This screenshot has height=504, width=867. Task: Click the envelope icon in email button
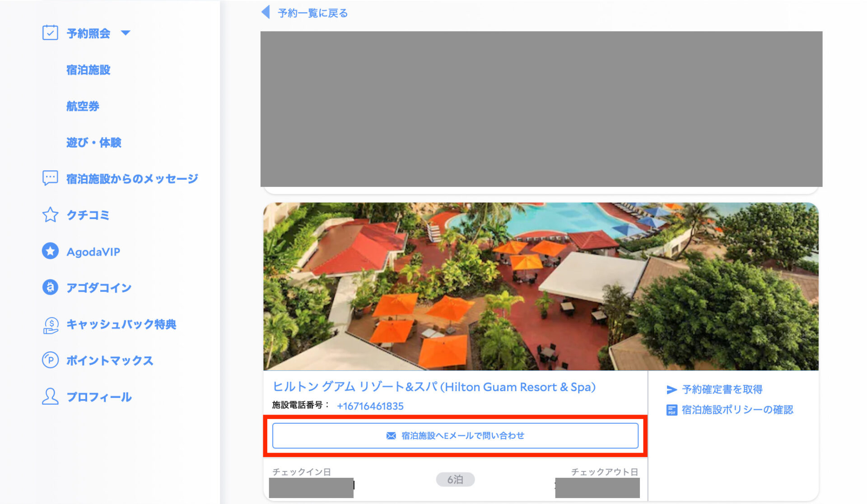pyautogui.click(x=391, y=436)
